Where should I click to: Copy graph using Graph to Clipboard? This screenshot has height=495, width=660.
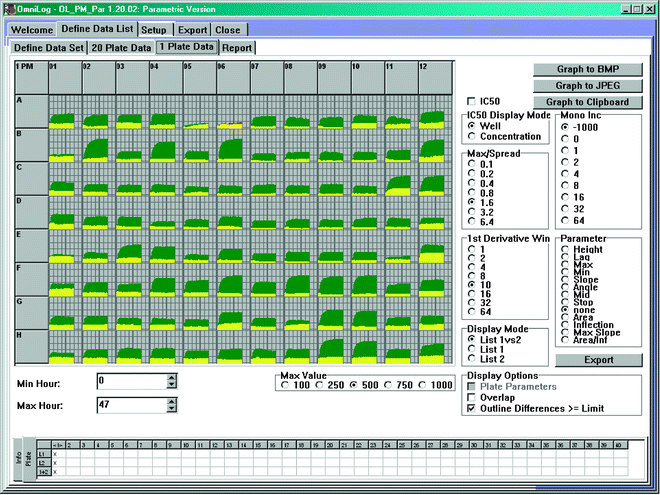coord(588,102)
